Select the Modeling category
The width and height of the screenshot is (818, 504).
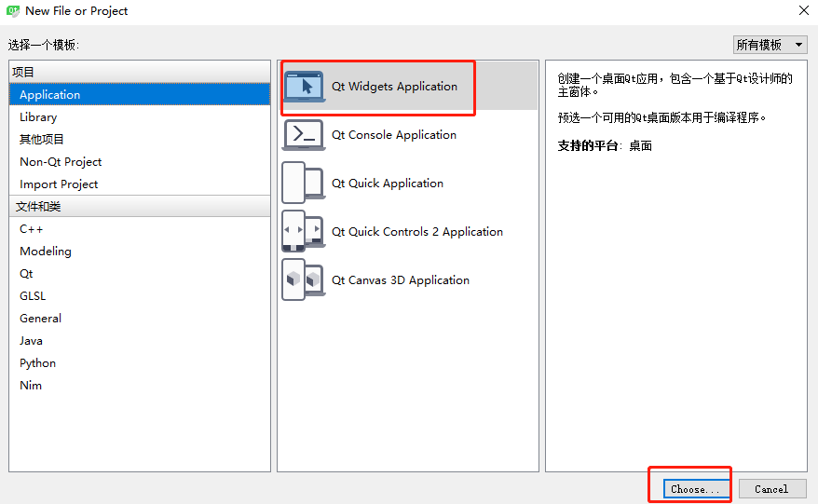(140, 251)
